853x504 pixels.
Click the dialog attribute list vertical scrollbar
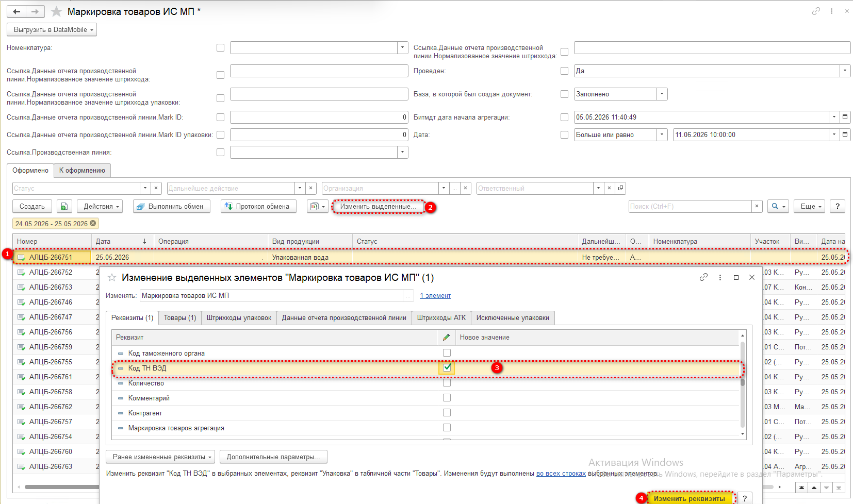tap(743, 384)
